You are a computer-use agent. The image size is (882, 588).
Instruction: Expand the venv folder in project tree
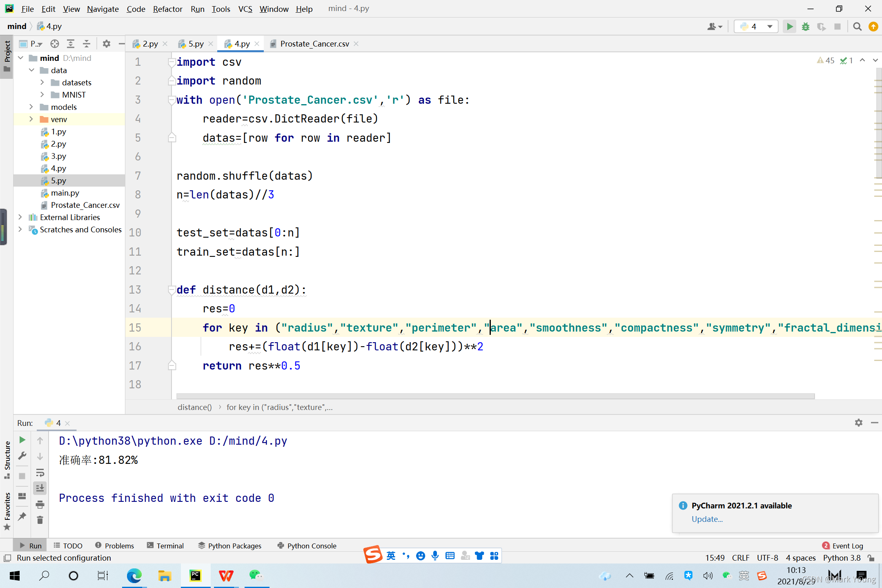point(31,119)
